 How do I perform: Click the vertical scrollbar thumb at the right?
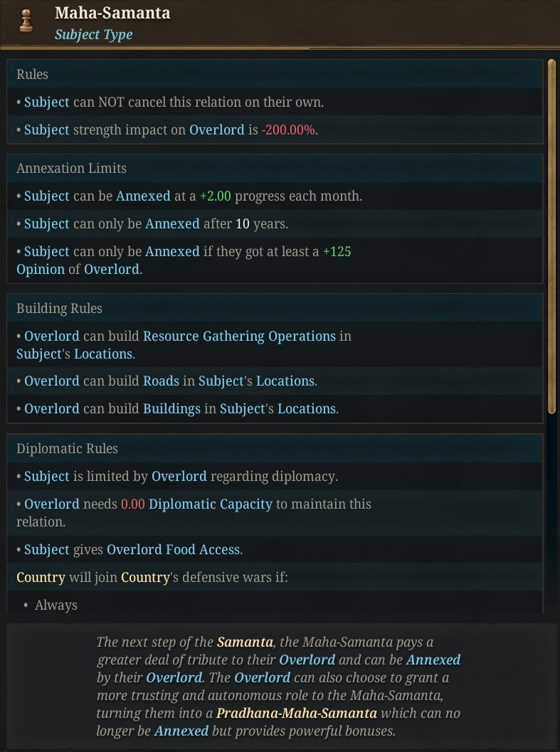[551, 236]
